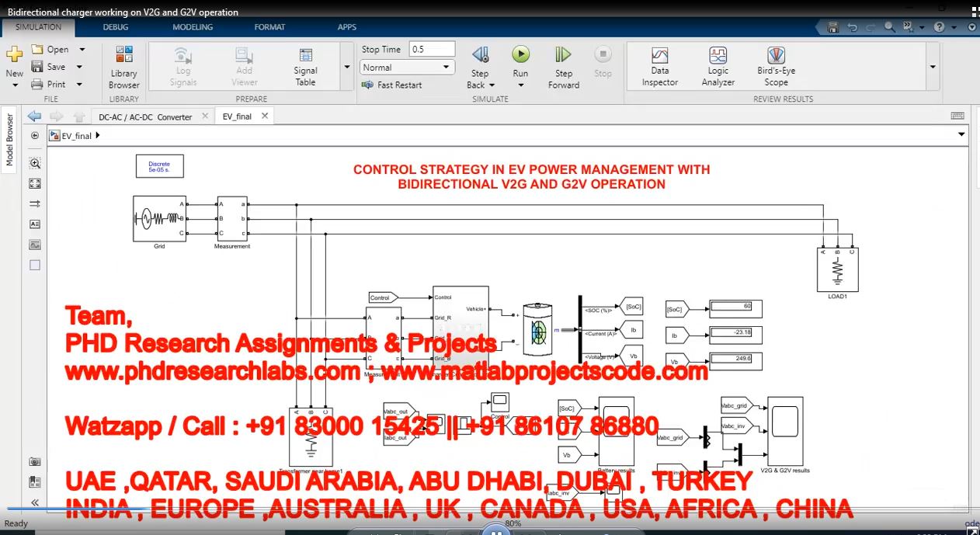Image resolution: width=980 pixels, height=535 pixels.
Task: Select the Discrete powergui block
Action: click(159, 165)
